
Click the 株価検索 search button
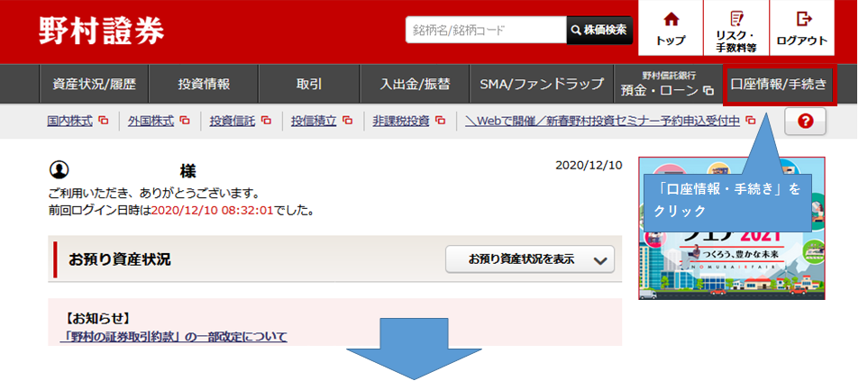click(x=599, y=30)
